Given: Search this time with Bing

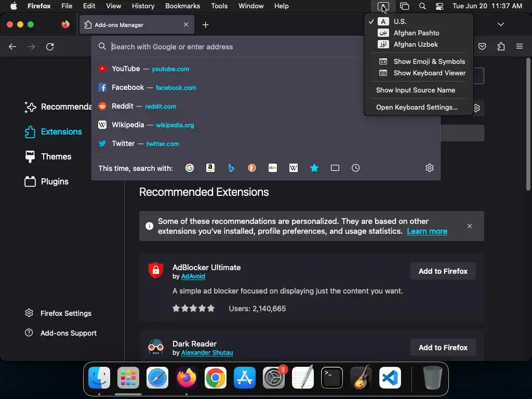Looking at the screenshot, I should [231, 168].
